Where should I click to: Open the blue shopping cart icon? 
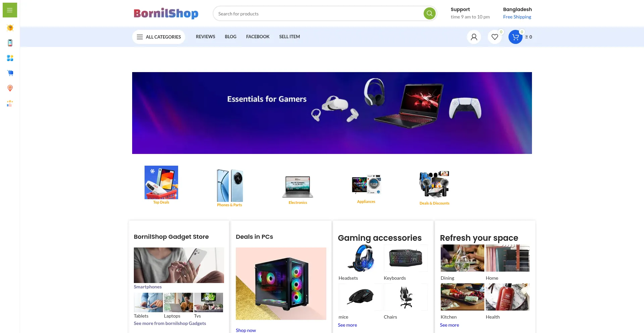(516, 37)
